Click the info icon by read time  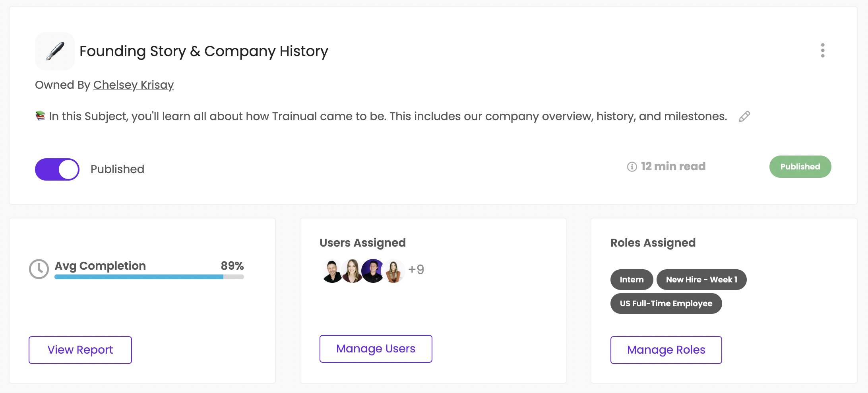632,167
